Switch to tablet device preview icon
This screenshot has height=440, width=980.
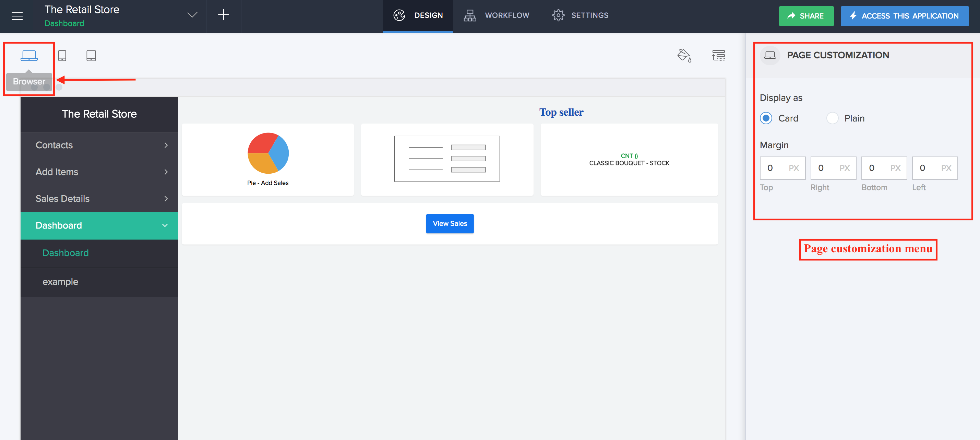tap(91, 56)
